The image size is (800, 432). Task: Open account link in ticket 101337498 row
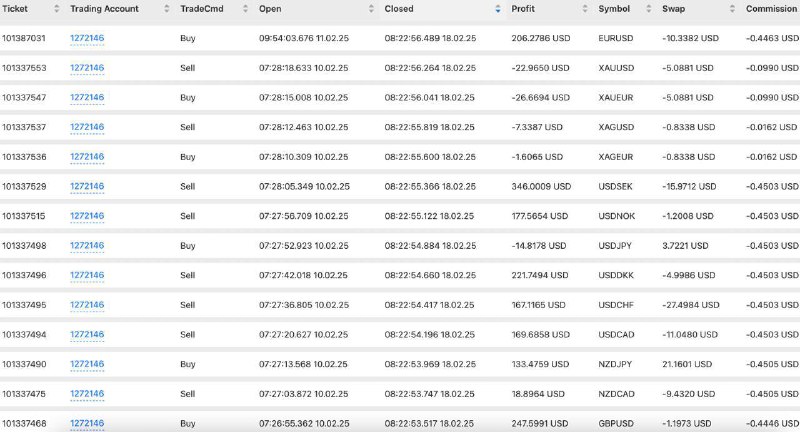(x=87, y=245)
